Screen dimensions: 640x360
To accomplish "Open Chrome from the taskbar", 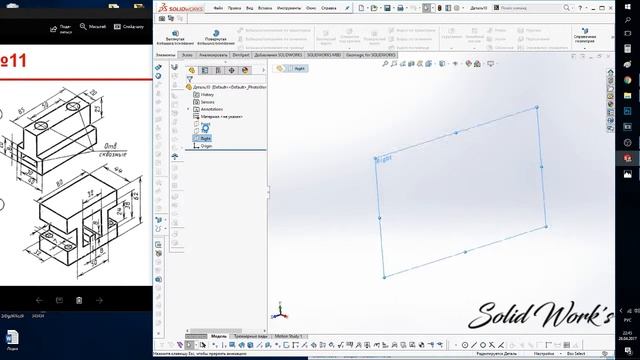I will tap(628, 80).
